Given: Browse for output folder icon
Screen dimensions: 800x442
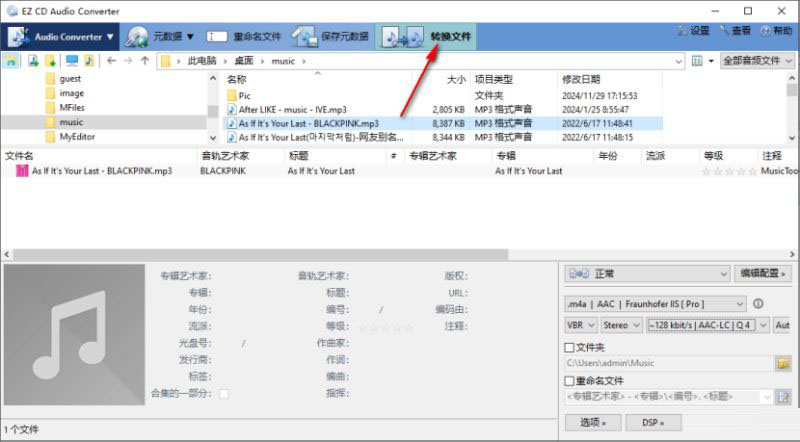Looking at the screenshot, I should pos(783,363).
